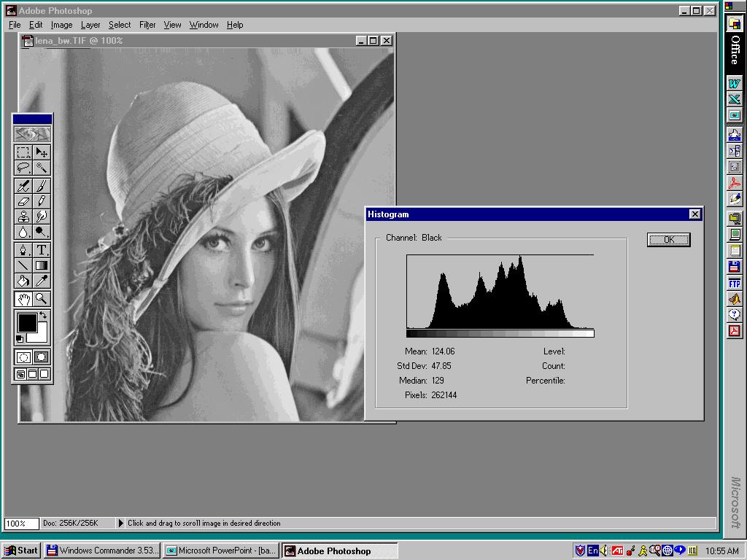Select the Rectangular Marquee tool
Viewport: 747px width, 560px height.
(x=23, y=152)
